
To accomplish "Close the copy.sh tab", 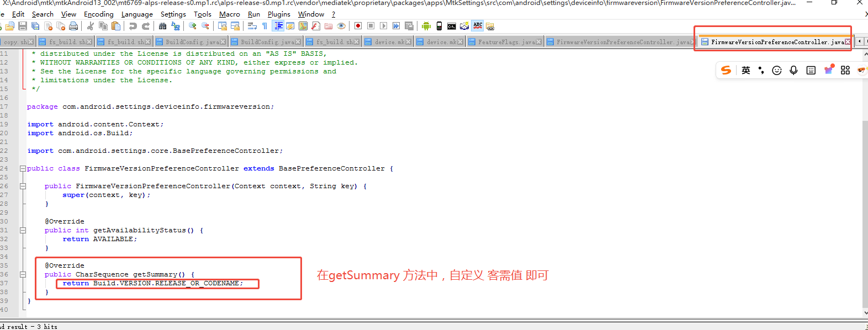I will point(31,42).
